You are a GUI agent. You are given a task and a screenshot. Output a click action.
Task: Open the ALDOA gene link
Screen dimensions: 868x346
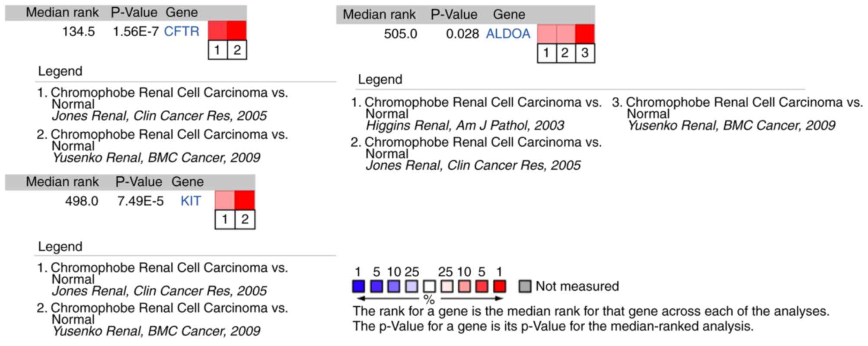508,34
